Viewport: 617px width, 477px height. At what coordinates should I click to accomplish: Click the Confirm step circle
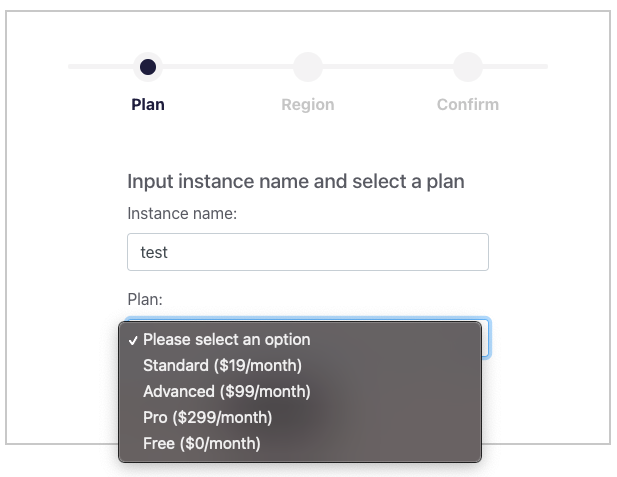468,67
